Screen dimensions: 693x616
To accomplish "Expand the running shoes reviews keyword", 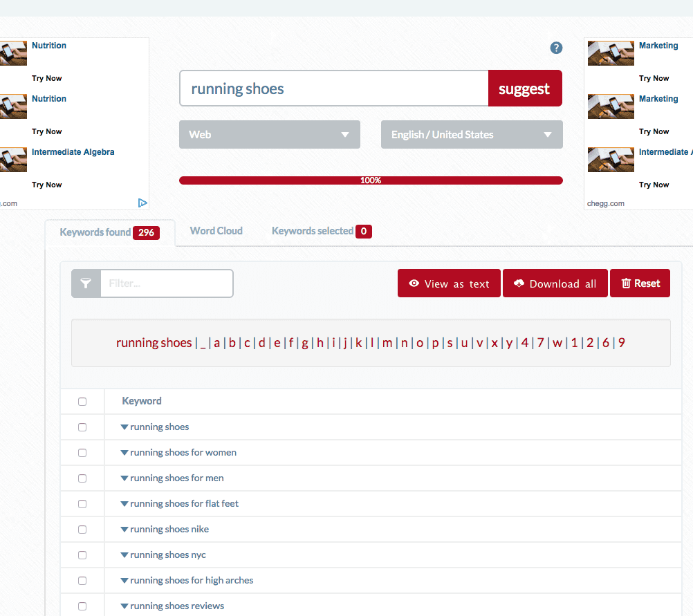I will 124,606.
